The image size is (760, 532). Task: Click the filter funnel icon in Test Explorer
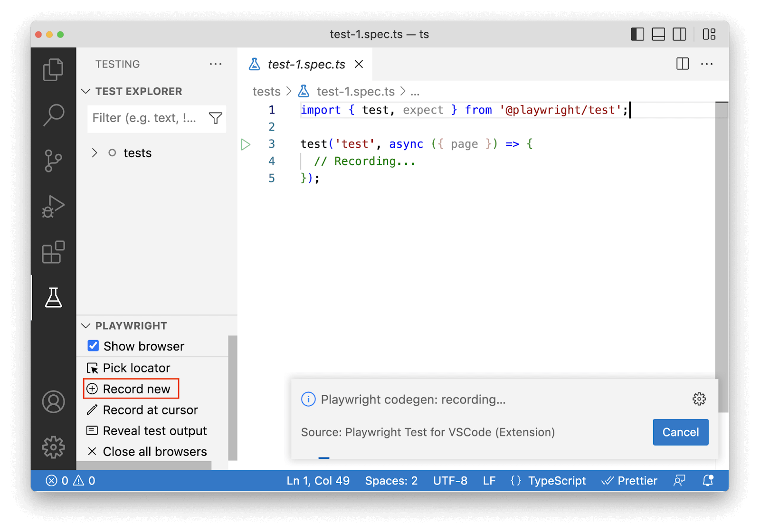tap(216, 118)
